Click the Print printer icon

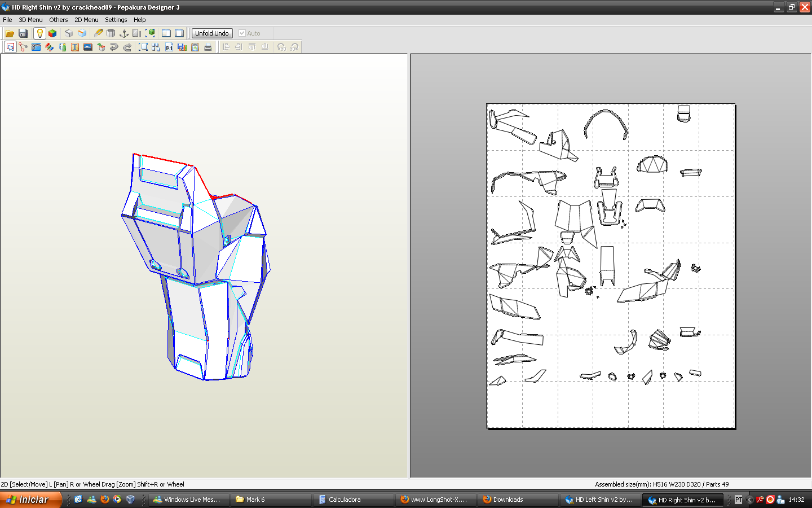(x=208, y=47)
